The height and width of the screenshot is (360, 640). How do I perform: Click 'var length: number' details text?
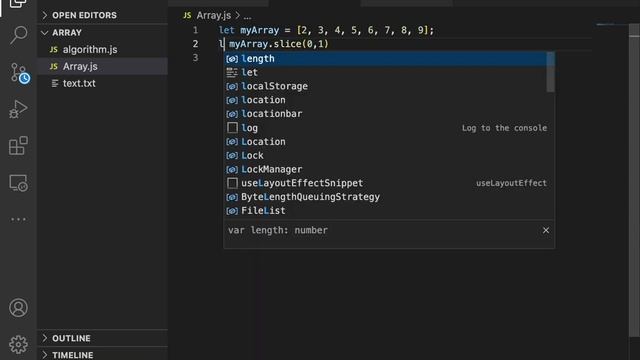[x=278, y=230]
